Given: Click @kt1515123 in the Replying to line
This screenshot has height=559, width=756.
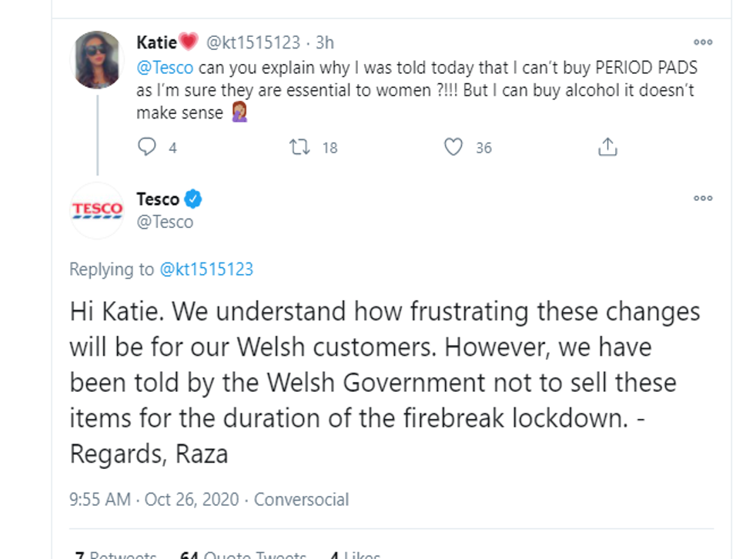Looking at the screenshot, I should coord(206,269).
